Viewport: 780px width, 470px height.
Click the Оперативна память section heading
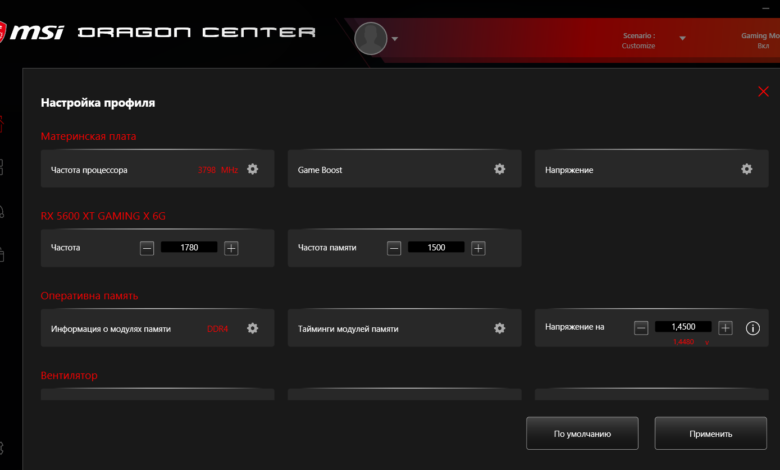(x=89, y=295)
